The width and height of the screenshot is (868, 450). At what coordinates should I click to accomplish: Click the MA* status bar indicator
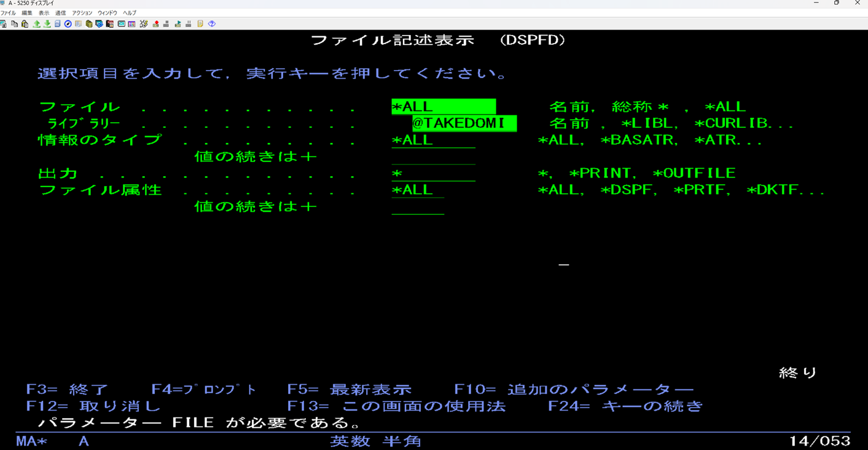point(31,441)
